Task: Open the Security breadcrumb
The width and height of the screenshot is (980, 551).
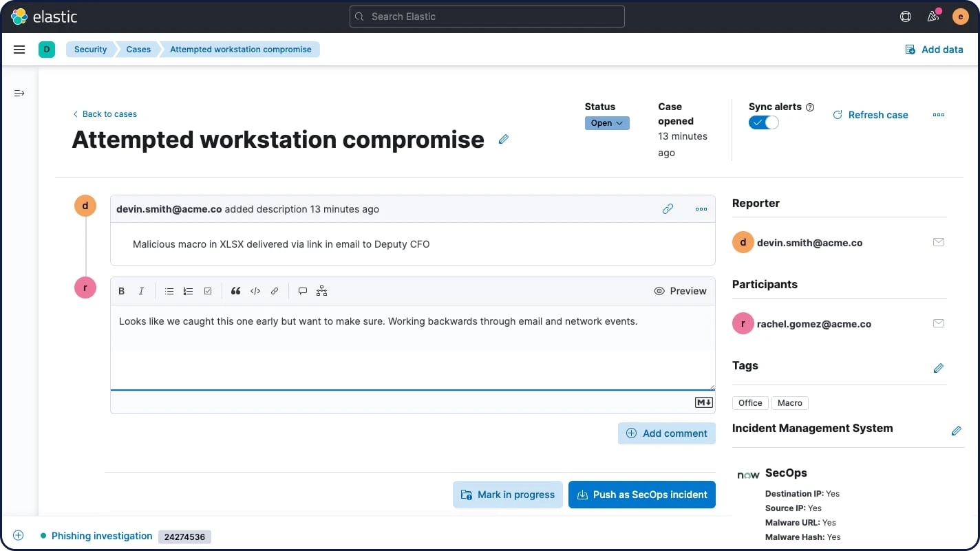Action: click(x=90, y=50)
